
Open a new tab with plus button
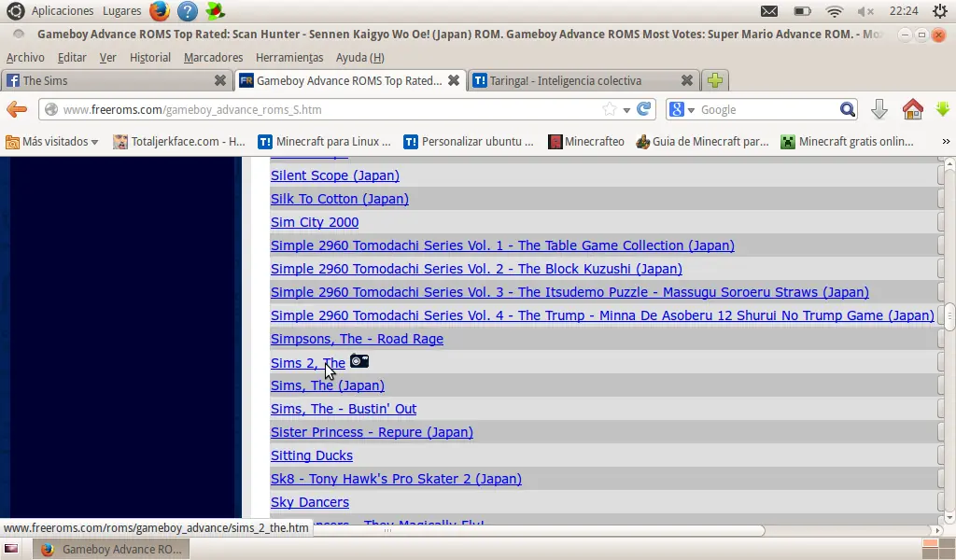pyautogui.click(x=715, y=80)
